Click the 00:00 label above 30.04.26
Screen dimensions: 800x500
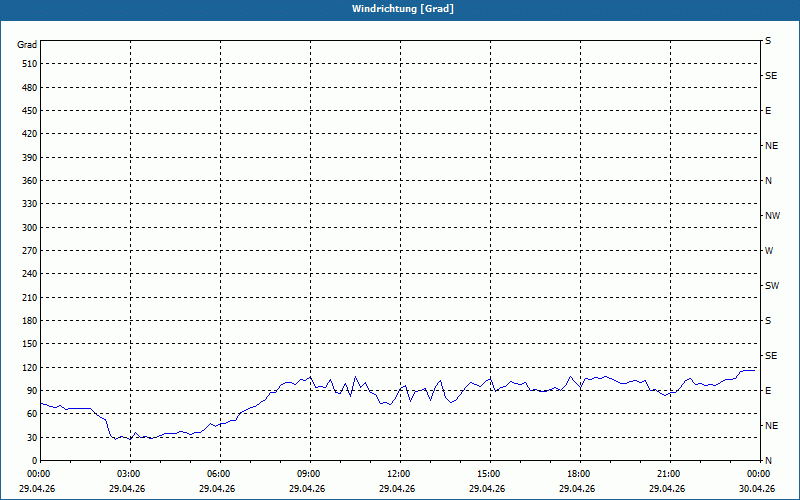(x=758, y=474)
